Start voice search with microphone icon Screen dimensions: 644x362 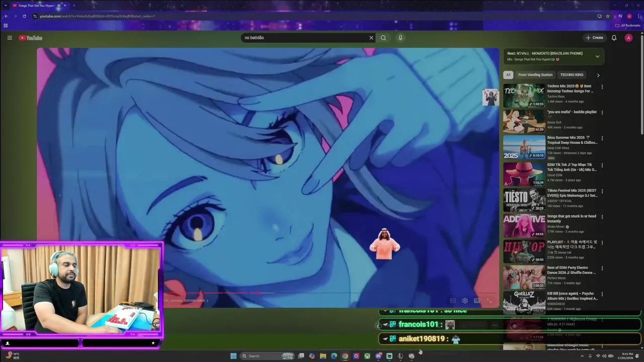point(400,38)
